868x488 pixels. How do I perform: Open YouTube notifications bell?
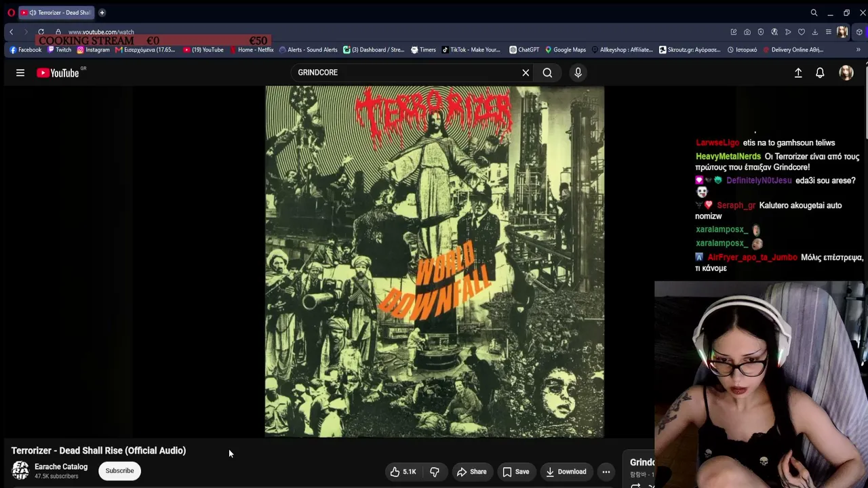point(820,73)
